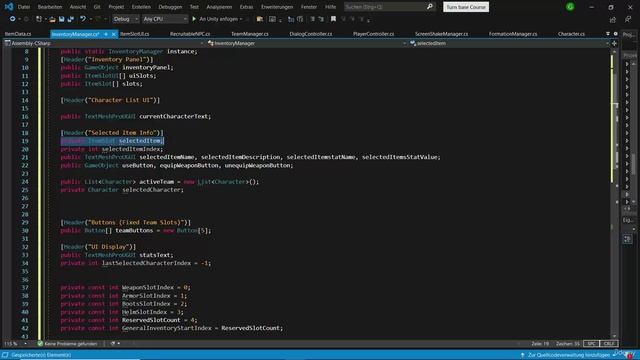Open the zoom level 115 % dropdown

(x=15, y=344)
